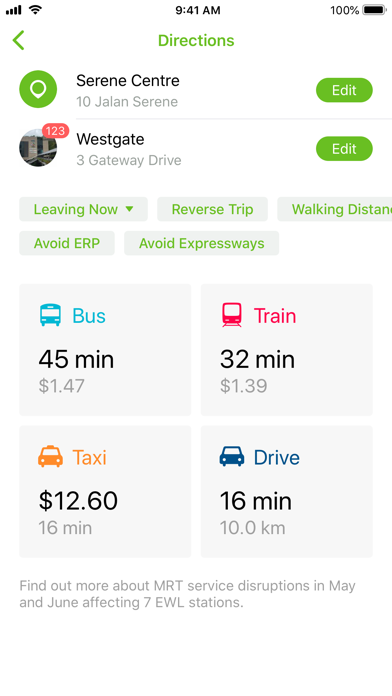Open the Leaving Now dropdown
The height and width of the screenshot is (696, 392).
click(x=83, y=209)
